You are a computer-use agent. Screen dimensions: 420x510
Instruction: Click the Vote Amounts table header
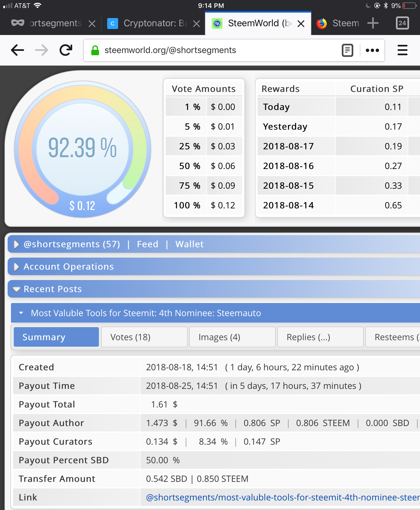pos(204,89)
